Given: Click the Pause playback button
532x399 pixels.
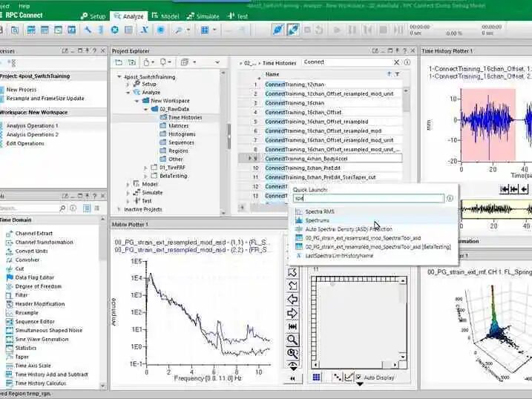Looking at the screenshot, I should (x=352, y=30).
